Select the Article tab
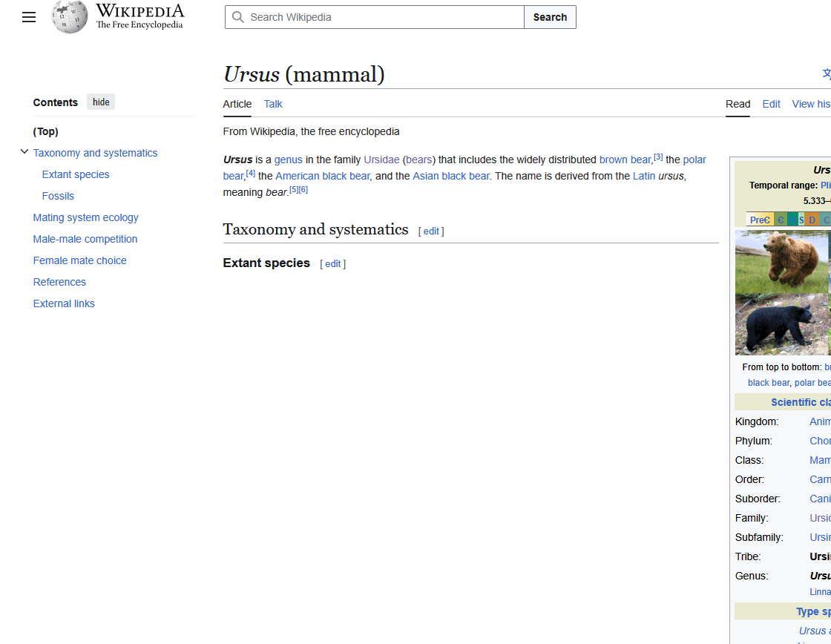 (237, 104)
